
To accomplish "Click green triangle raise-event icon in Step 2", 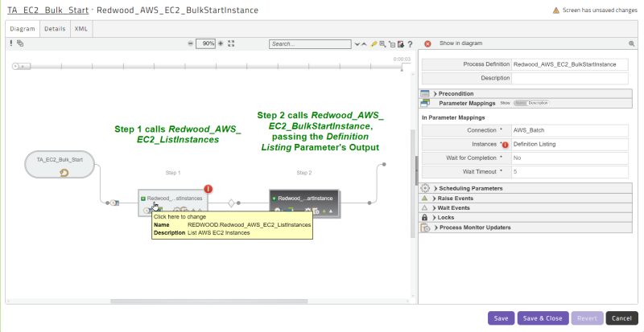I will [324, 211].
